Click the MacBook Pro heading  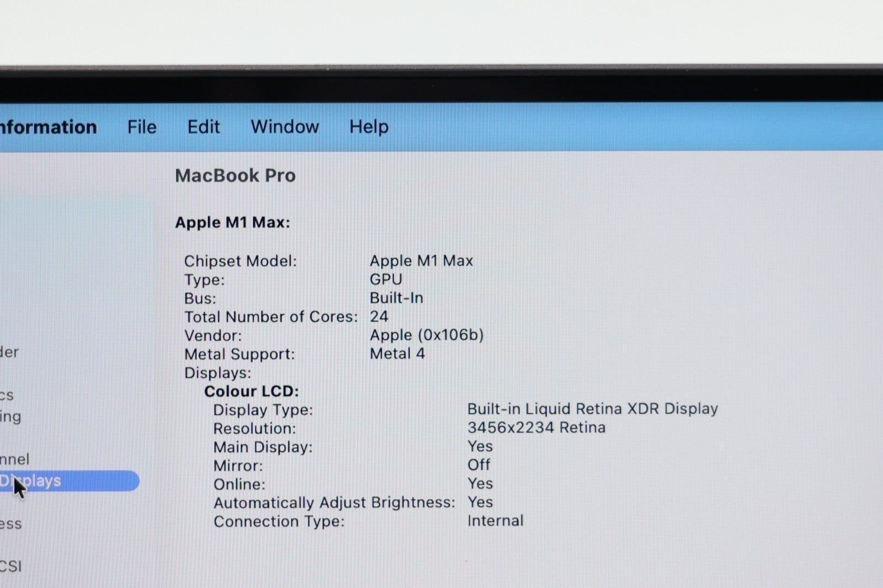pos(235,176)
